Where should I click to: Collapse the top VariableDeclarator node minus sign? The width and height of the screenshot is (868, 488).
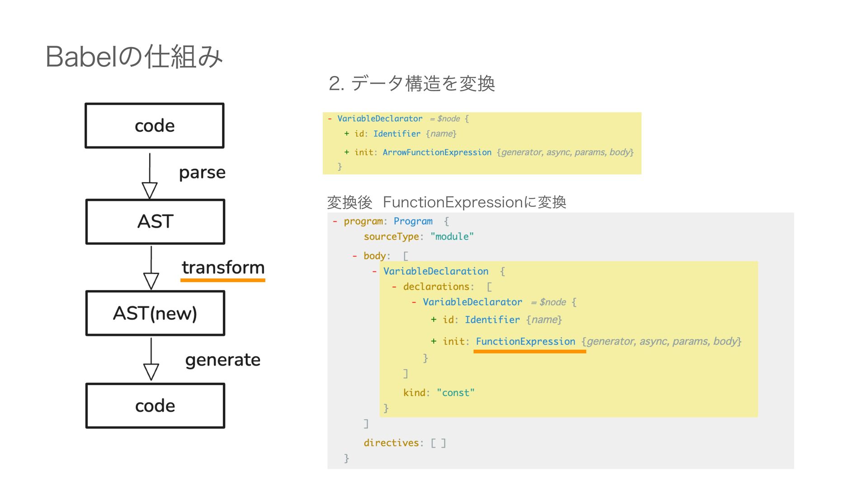tap(330, 119)
